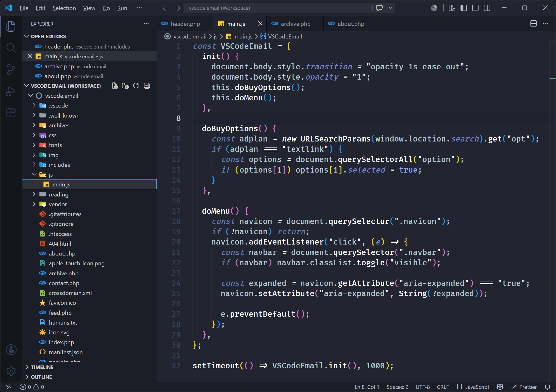Click the Go Forward navigation arrow
The height and width of the screenshot is (392, 556).
177,8
